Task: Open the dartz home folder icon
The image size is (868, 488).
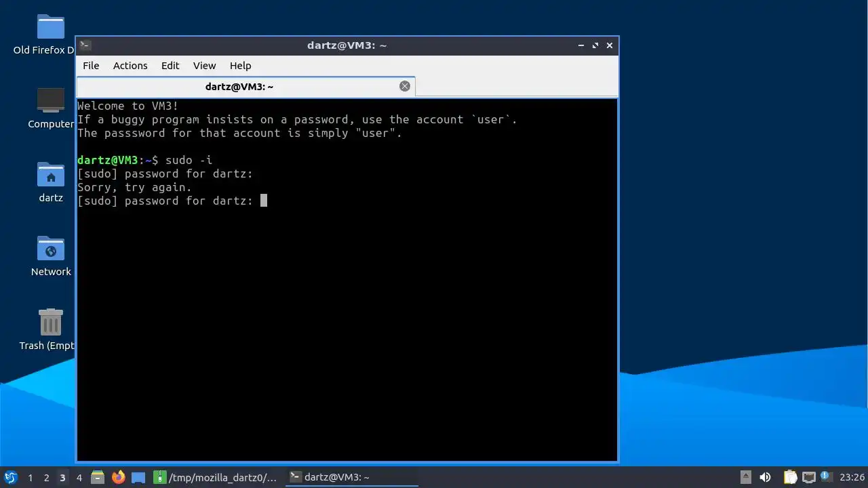Action: pos(51,182)
